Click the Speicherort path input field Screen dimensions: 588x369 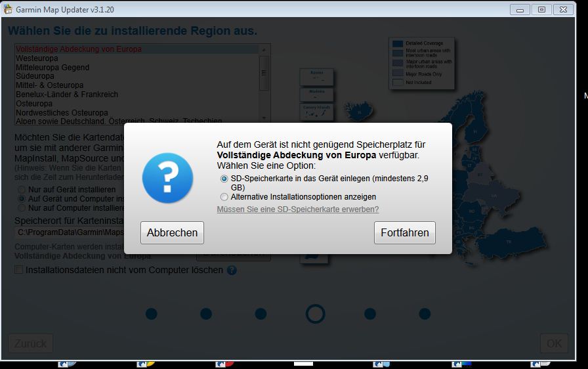(70, 232)
